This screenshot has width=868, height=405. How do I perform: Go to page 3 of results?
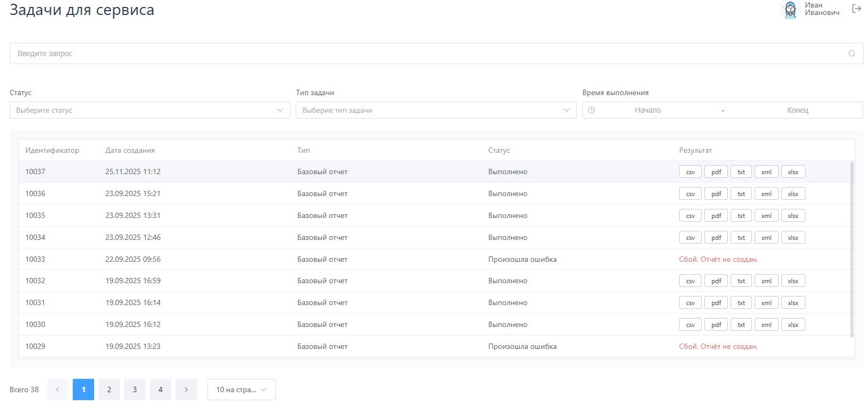coord(135,390)
